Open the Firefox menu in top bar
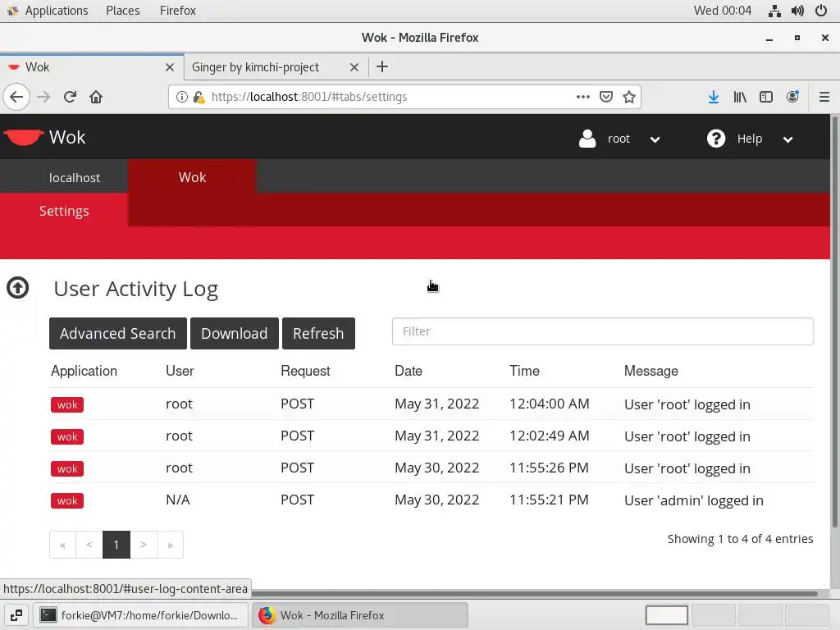The image size is (840, 630). [178, 11]
